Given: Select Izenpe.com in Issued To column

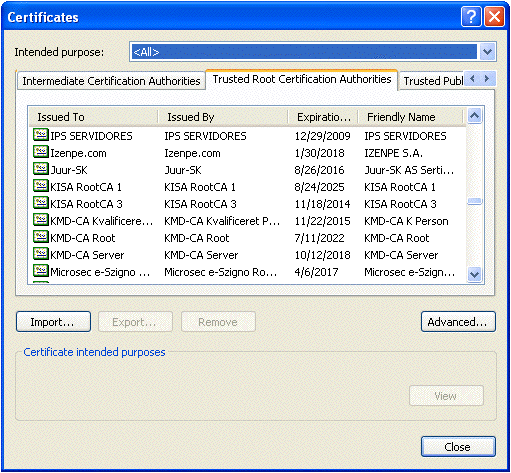Looking at the screenshot, I should (78, 153).
